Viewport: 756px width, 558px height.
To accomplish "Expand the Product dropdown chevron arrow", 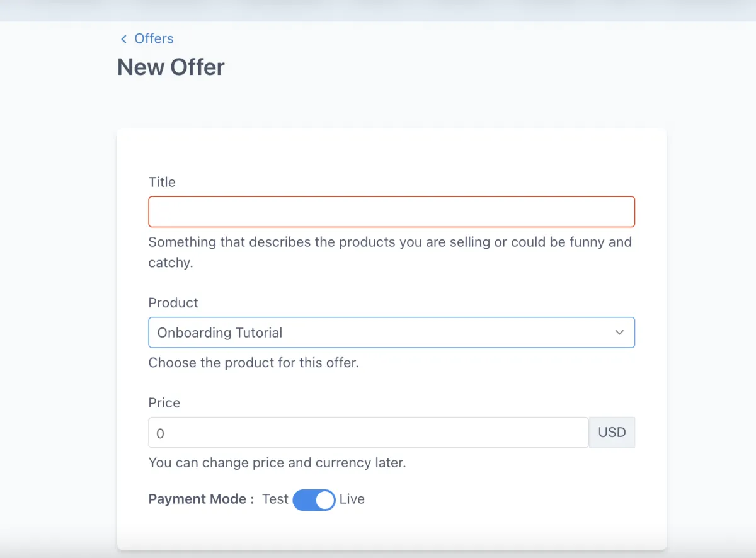I will pyautogui.click(x=619, y=333).
